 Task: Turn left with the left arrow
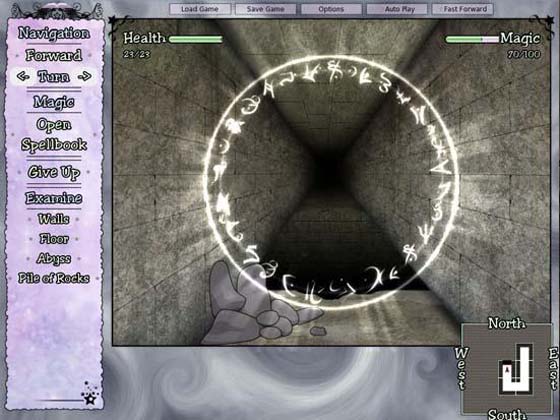(23, 76)
